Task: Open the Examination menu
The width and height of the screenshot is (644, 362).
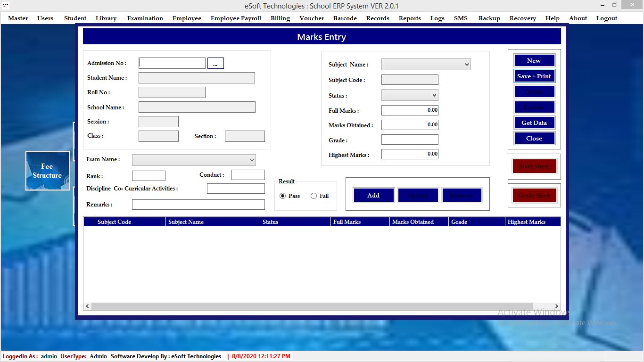Action: pos(145,18)
